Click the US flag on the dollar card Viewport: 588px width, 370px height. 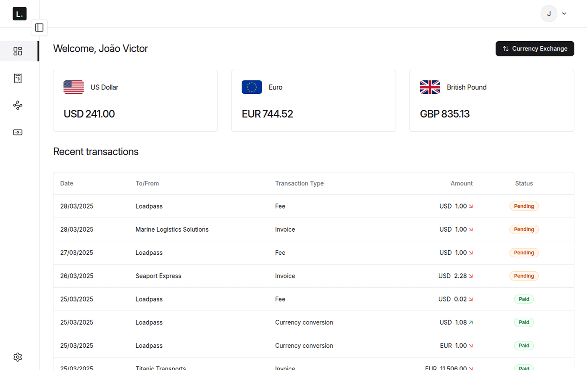click(x=73, y=87)
